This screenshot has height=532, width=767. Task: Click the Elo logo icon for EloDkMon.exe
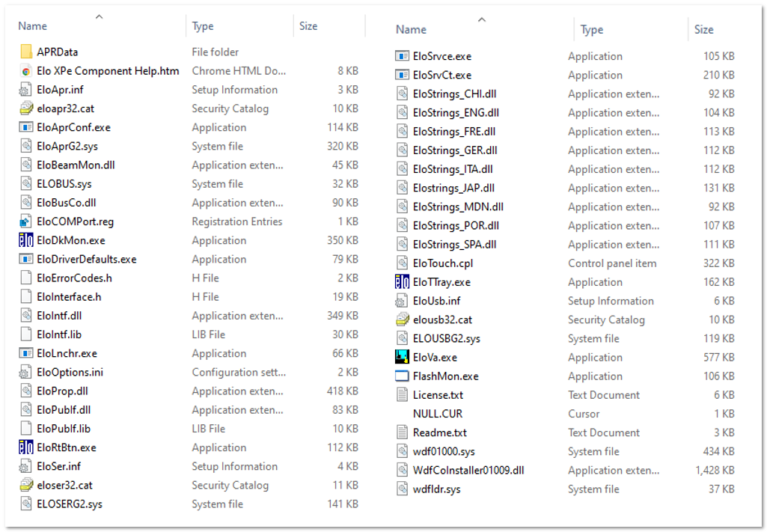[x=26, y=241]
